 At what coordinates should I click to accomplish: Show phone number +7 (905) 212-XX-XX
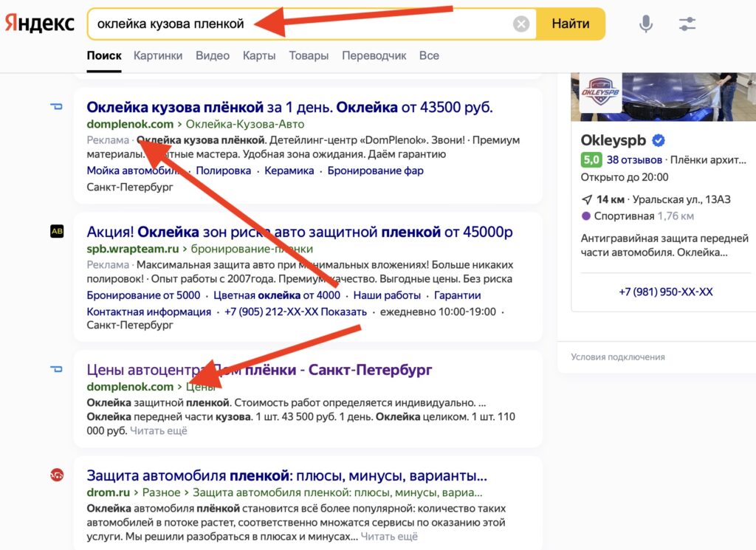[x=295, y=312]
